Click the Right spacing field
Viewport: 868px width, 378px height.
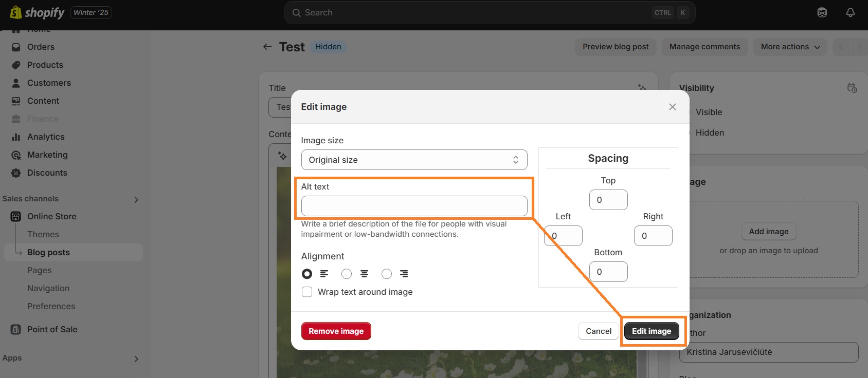[653, 236]
